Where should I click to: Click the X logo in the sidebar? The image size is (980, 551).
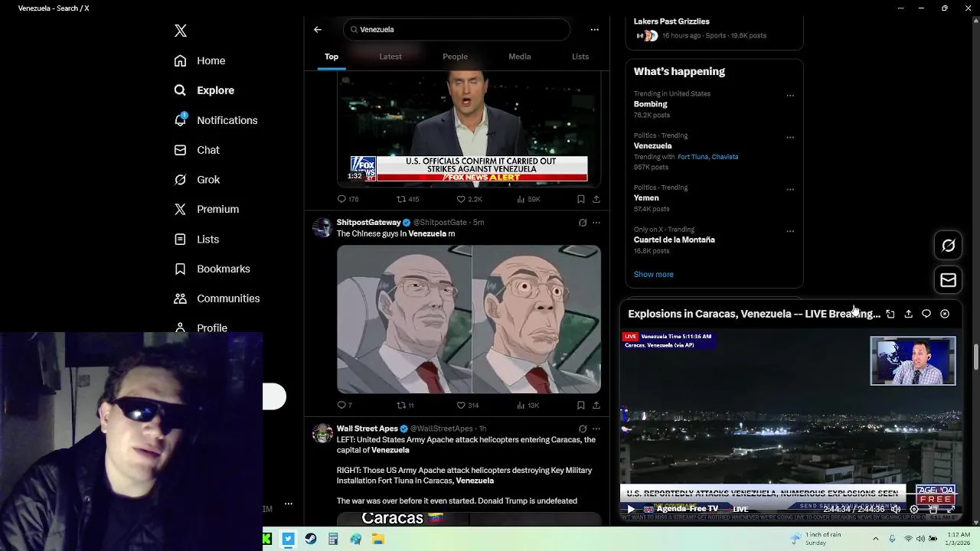click(181, 31)
